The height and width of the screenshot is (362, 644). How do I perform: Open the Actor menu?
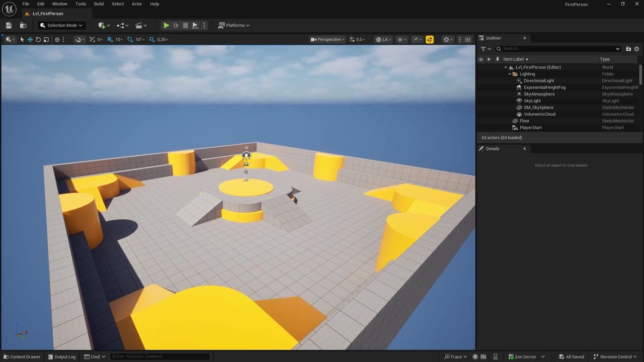click(137, 4)
